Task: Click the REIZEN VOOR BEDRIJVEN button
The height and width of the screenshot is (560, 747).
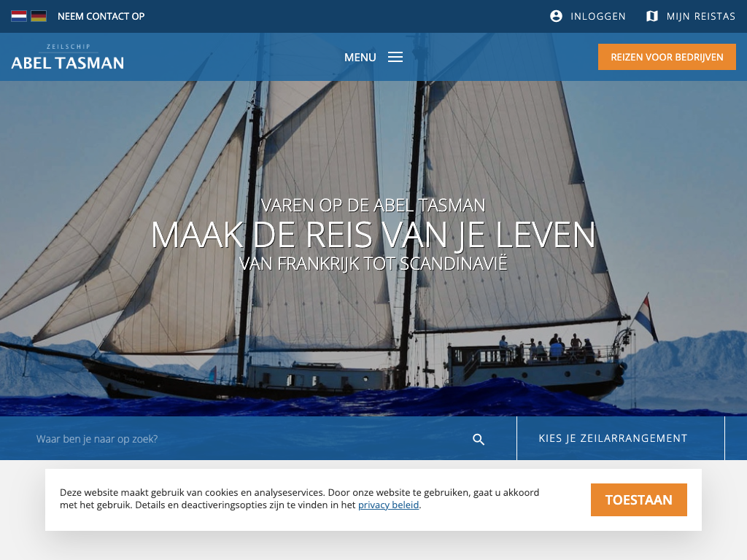Action: [x=667, y=57]
